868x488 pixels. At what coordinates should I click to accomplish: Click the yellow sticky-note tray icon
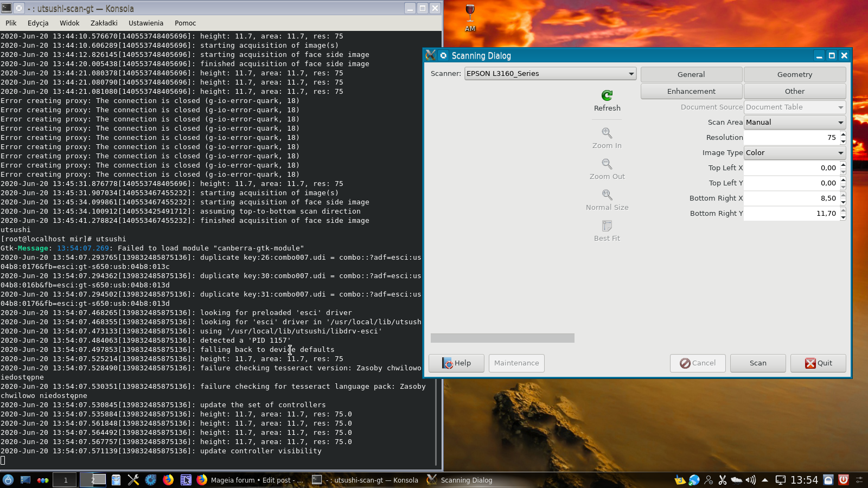pyautogui.click(x=680, y=480)
